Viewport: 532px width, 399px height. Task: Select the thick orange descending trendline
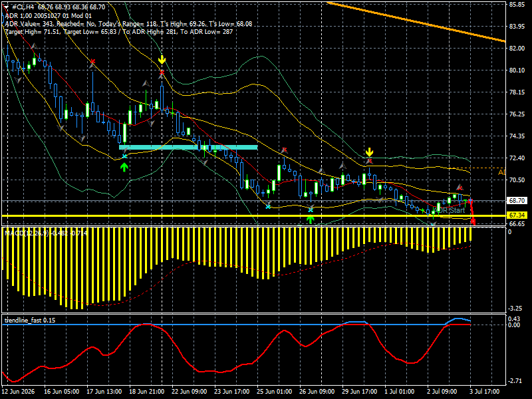coord(416,22)
